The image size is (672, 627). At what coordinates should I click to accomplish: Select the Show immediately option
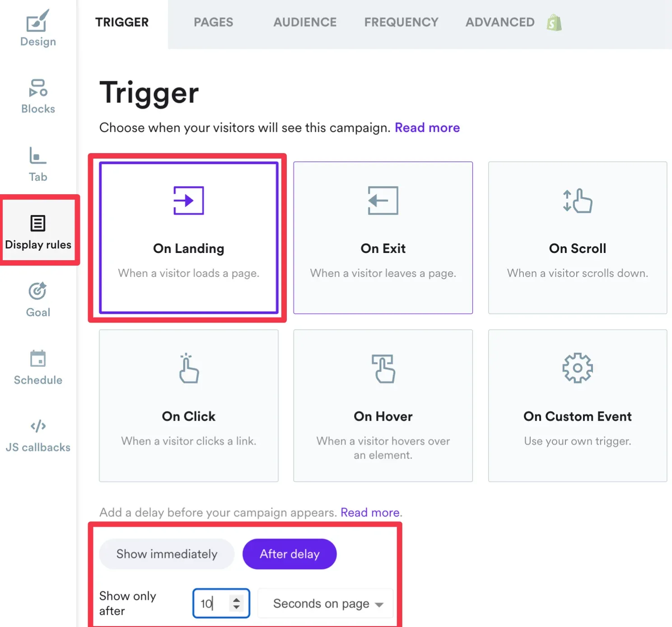click(167, 554)
